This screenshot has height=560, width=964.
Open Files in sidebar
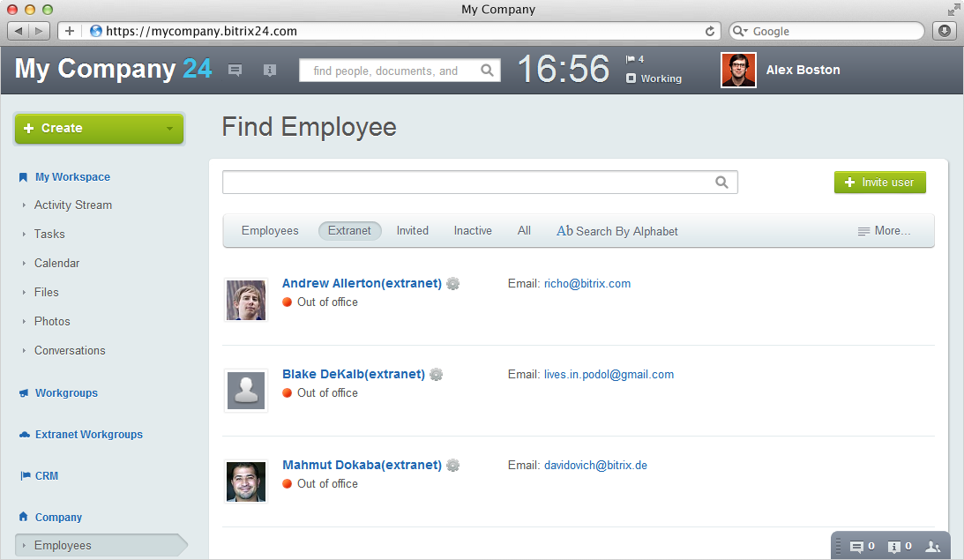46,292
